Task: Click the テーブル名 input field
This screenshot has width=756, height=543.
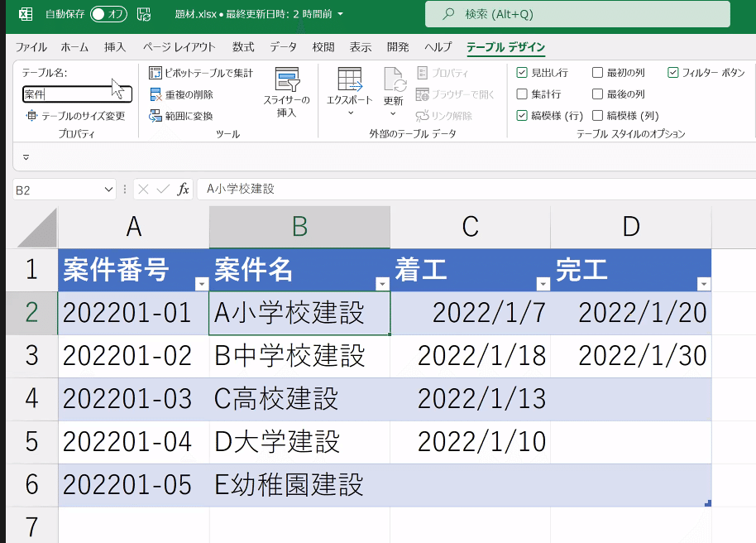Action: pyautogui.click(x=77, y=94)
